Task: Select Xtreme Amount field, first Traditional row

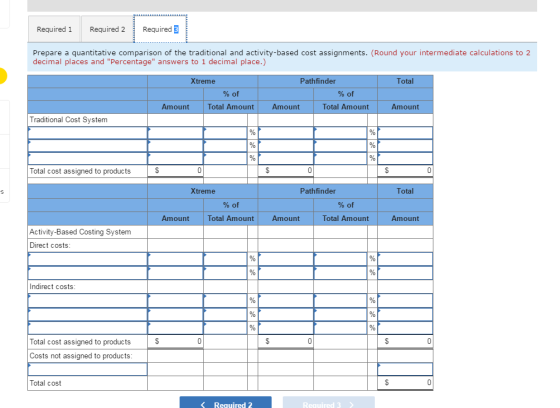Action: click(175, 133)
